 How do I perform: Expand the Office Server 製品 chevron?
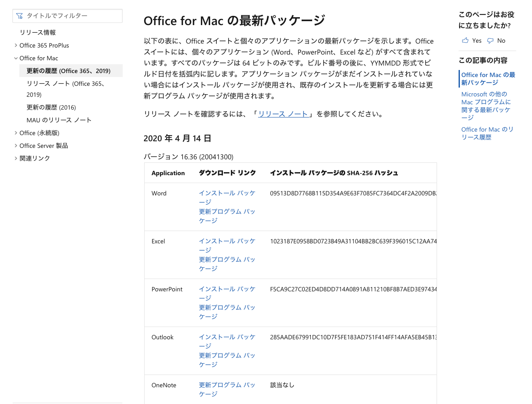(x=16, y=146)
